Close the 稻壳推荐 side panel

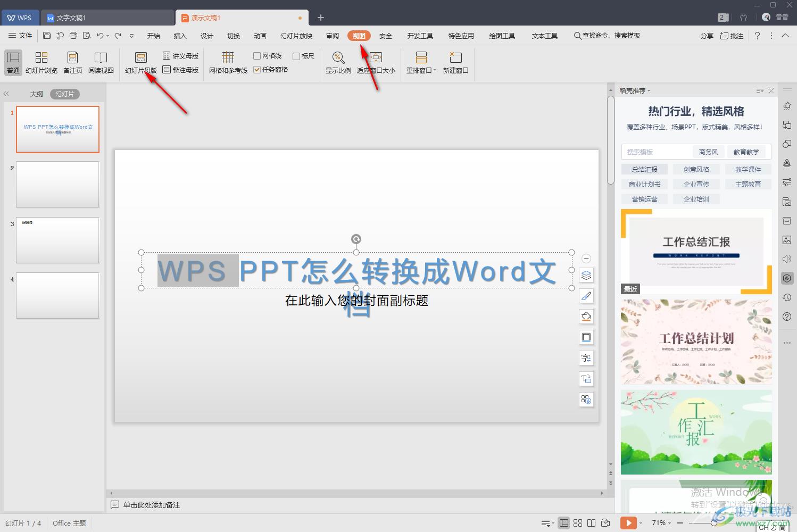coord(771,90)
